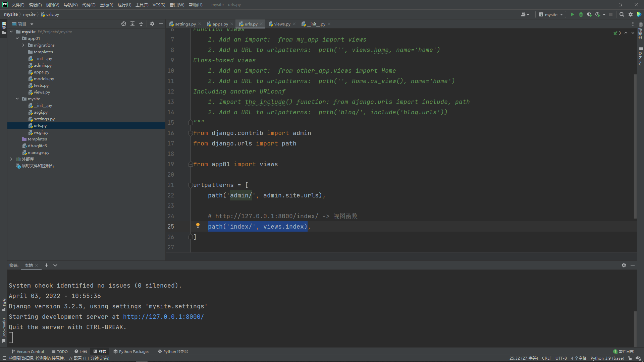
Task: Run with coverage icon
Action: [589, 14]
